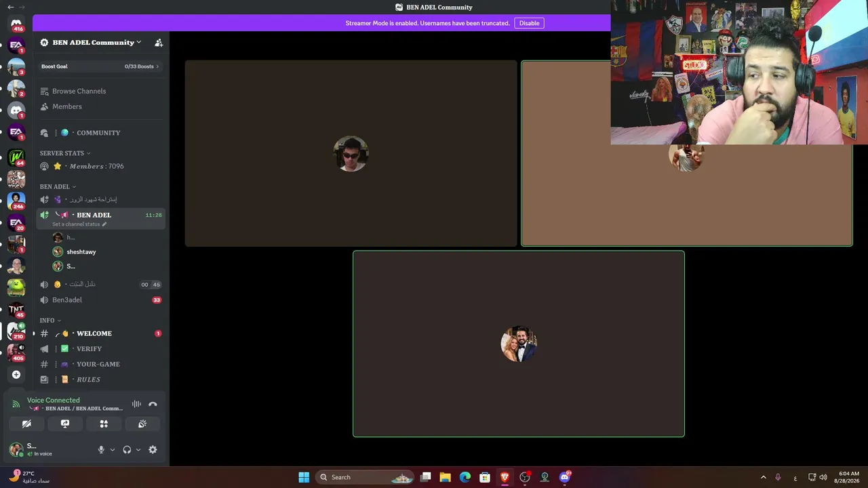Start an activity with the shapes icon
Screen dimensions: 868x488
(104, 424)
